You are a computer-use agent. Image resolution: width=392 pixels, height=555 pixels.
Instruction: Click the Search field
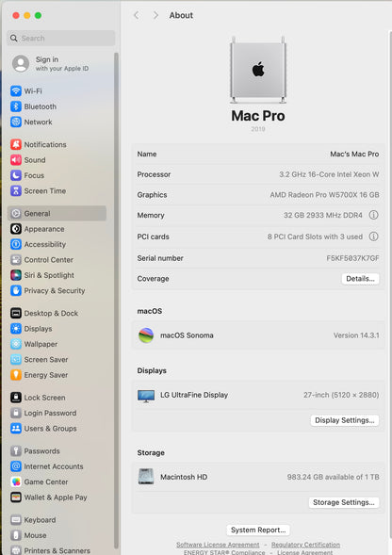(61, 38)
